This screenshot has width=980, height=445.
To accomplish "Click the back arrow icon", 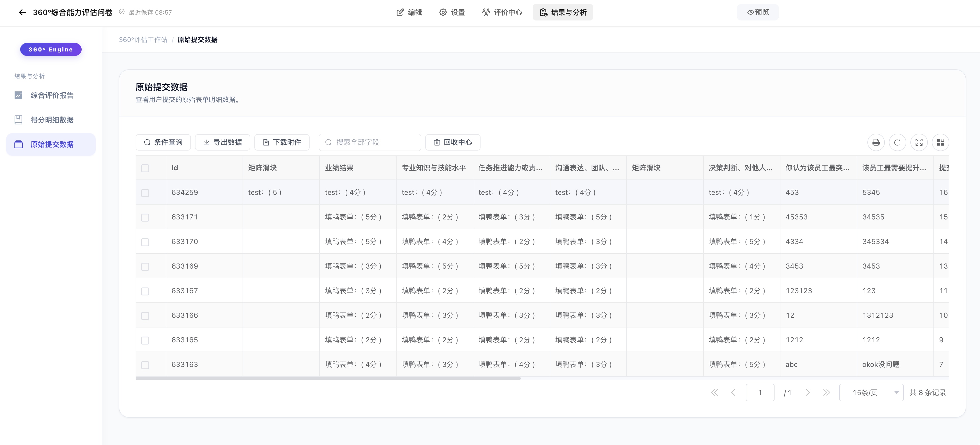I will pyautogui.click(x=22, y=12).
